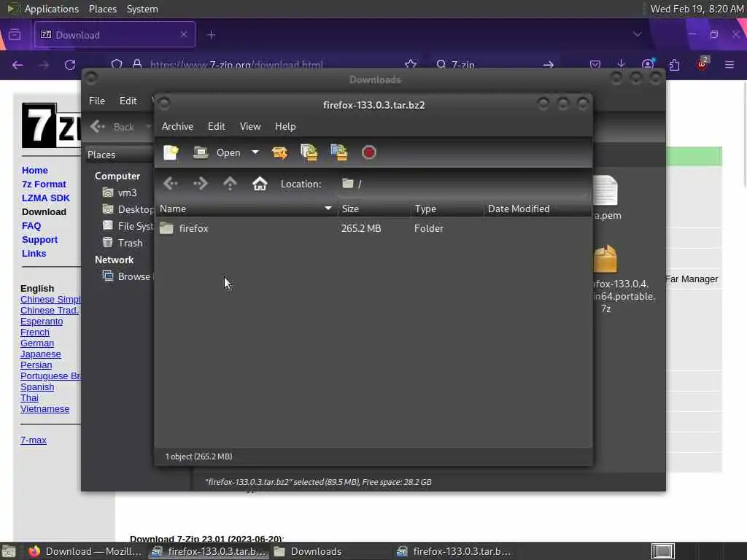747x560 pixels.
Task: Open File menu in Downloads window
Action: coord(97,101)
